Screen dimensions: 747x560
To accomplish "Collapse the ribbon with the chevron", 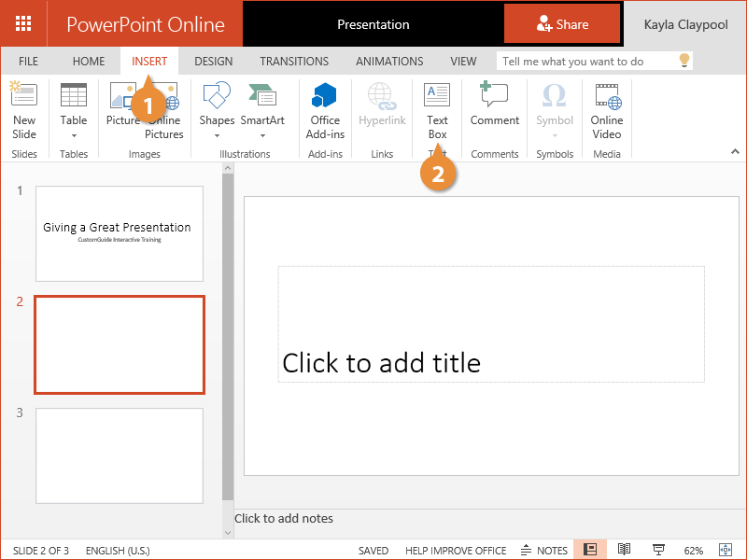I will tap(735, 151).
